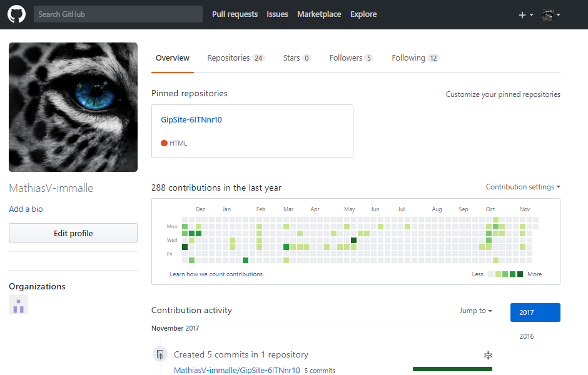Click the repository commit icon in activity
The width and height of the screenshot is (588, 375).
(160, 355)
